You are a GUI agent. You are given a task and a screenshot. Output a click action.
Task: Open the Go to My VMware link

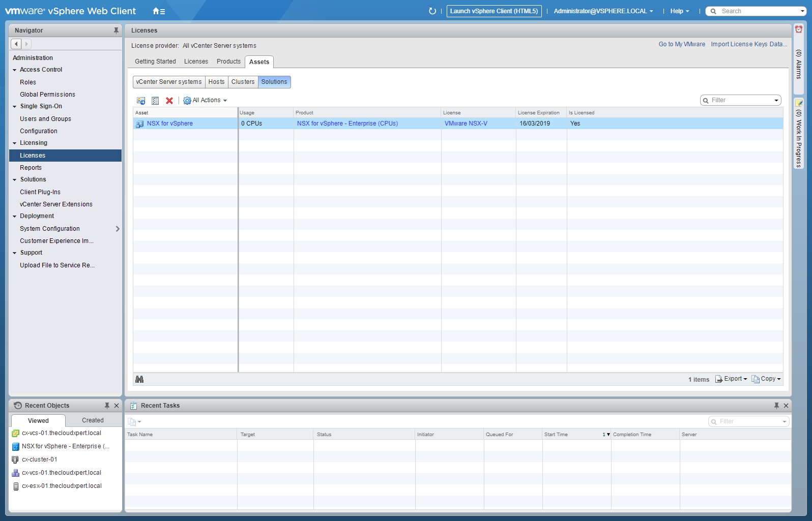(682, 44)
